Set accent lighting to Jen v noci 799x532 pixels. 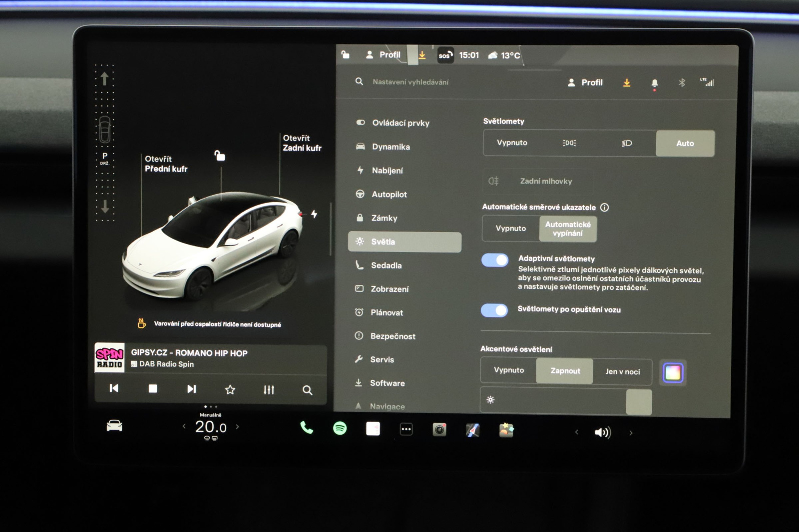pyautogui.click(x=622, y=372)
